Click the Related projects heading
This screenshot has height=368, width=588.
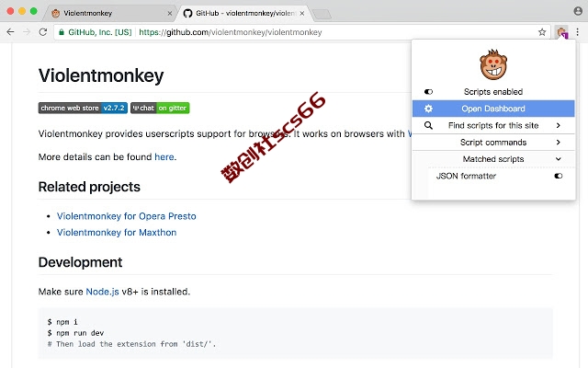pos(89,187)
